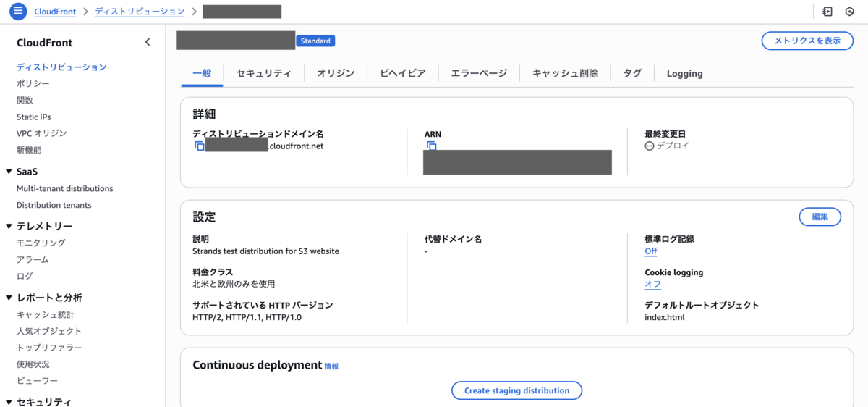The height and width of the screenshot is (407, 868).
Task: Open the ディストリビューション breadcrumb link
Action: (140, 12)
